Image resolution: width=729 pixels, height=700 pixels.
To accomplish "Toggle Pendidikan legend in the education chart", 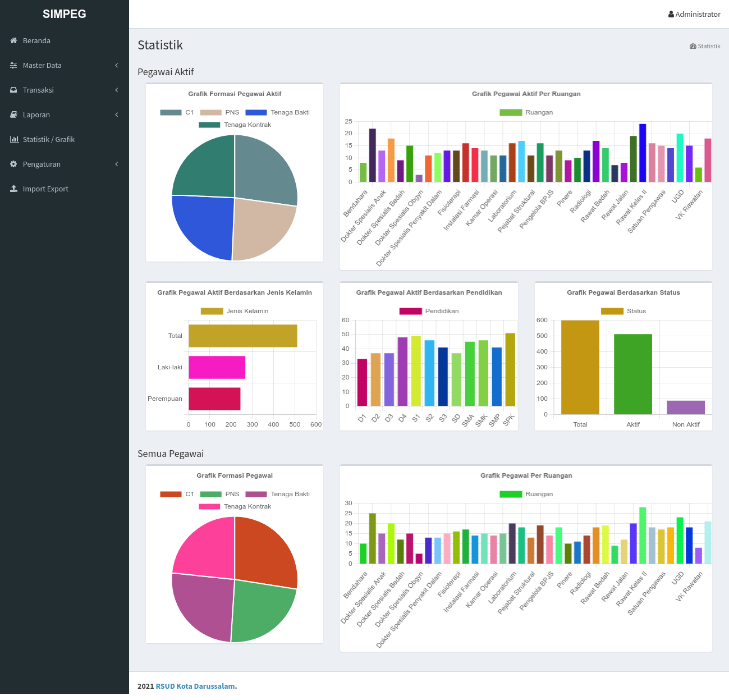I will tap(429, 311).
